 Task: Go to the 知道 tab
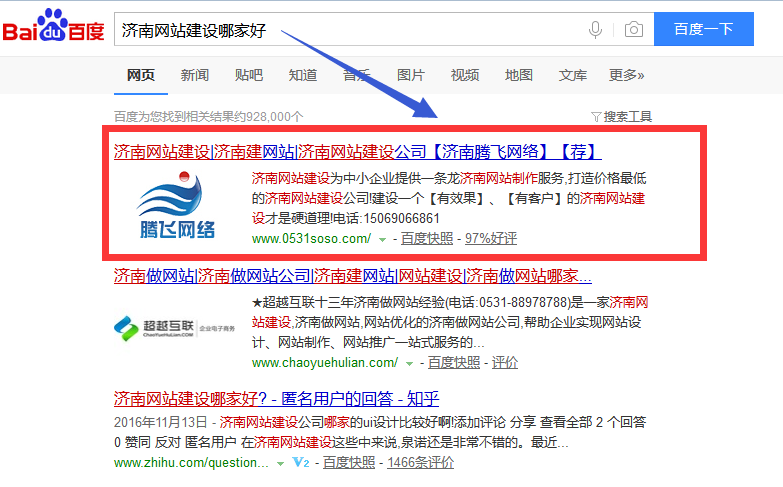coord(303,75)
